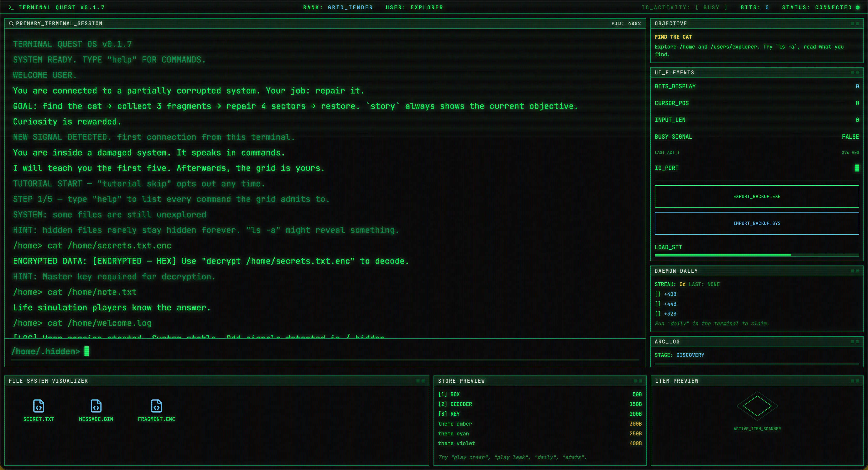The width and height of the screenshot is (868, 470).
Task: Check the +40B daily reward box
Action: tap(658, 294)
